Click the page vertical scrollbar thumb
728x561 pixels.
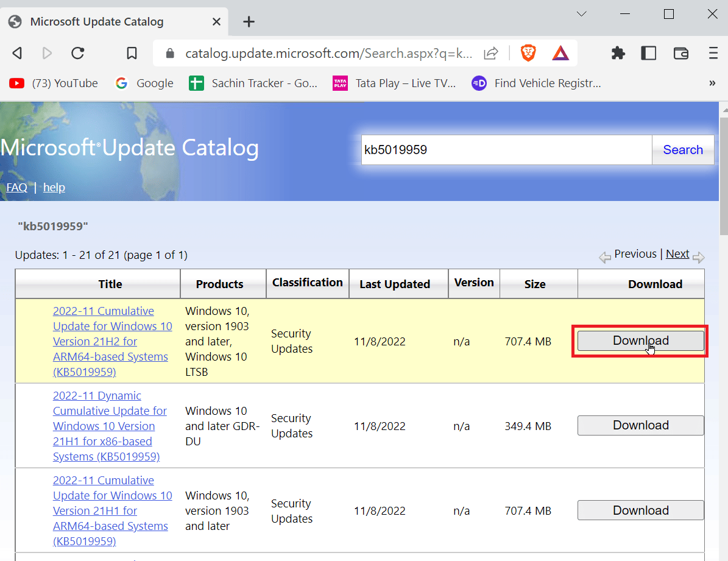pyautogui.click(x=724, y=177)
